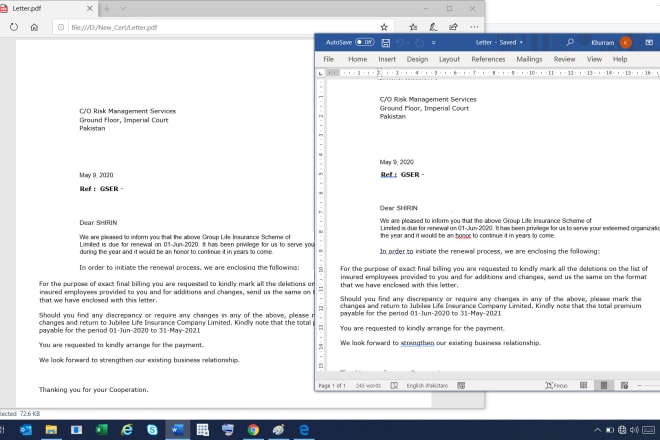Screen dimensions: 660x440
Task: Switch to the Help ribbon tab
Action: point(620,59)
